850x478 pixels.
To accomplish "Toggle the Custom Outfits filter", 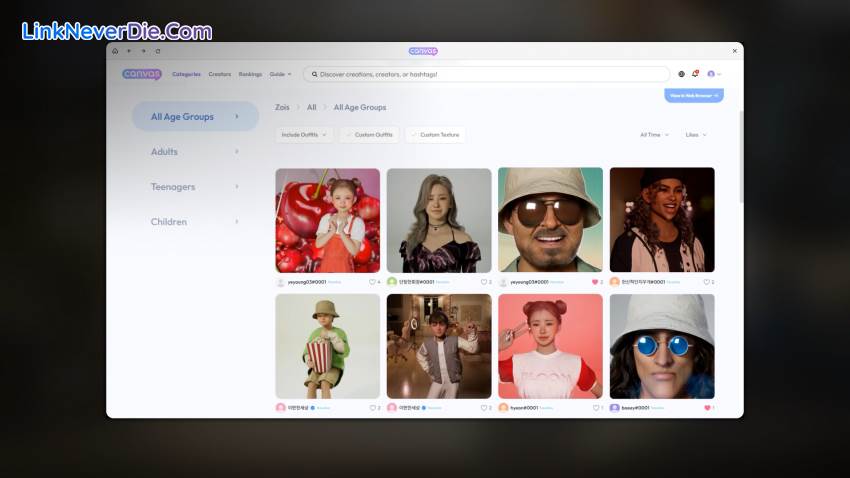I will pos(370,134).
